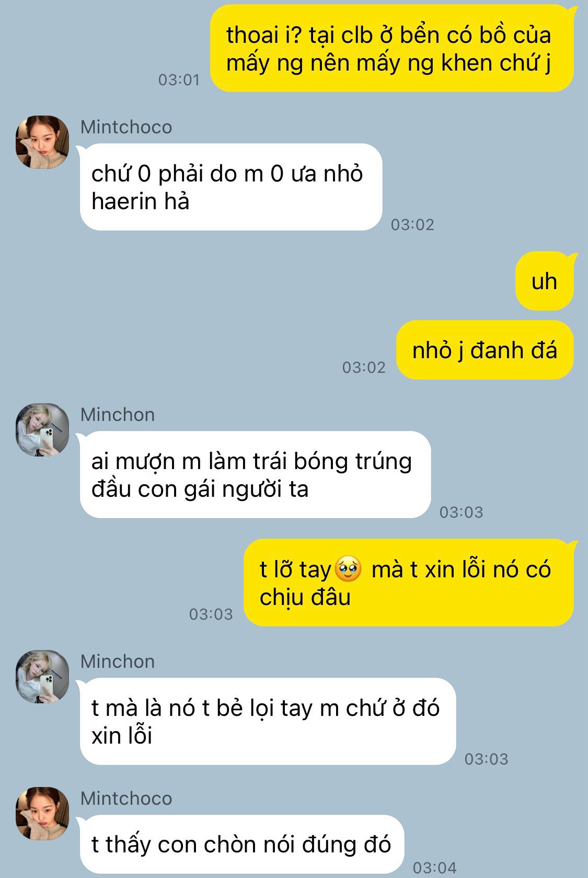588x878 pixels.
Task: Tap the 03:01 timestamp
Action: 179,80
